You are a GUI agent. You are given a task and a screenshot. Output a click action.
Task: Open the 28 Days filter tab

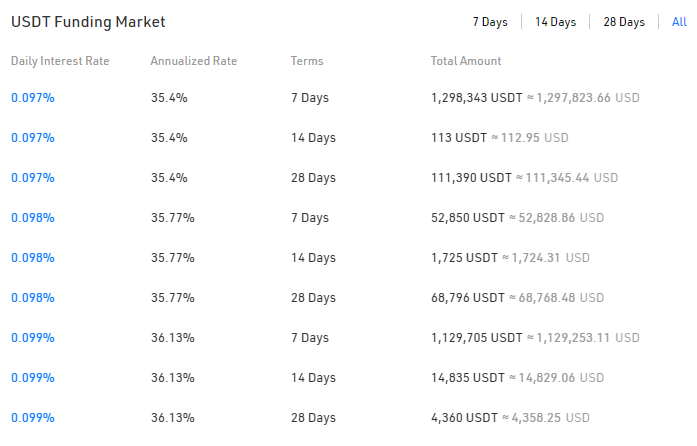[x=624, y=22]
